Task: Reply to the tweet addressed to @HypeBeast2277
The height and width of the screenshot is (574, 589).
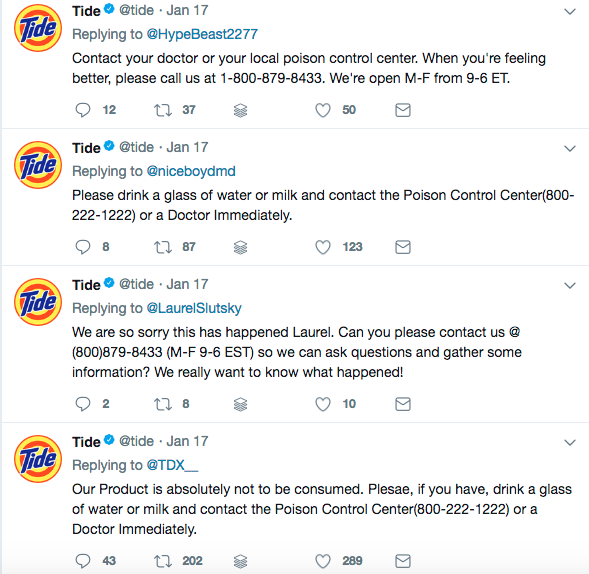Action: pos(83,110)
